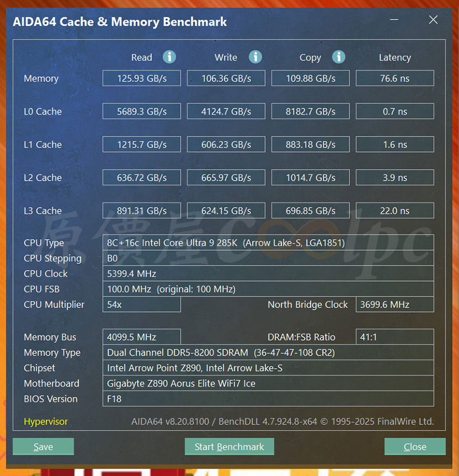Screen dimensions: 459x476
Task: Click the Copy column info icon
Action: tap(339, 57)
